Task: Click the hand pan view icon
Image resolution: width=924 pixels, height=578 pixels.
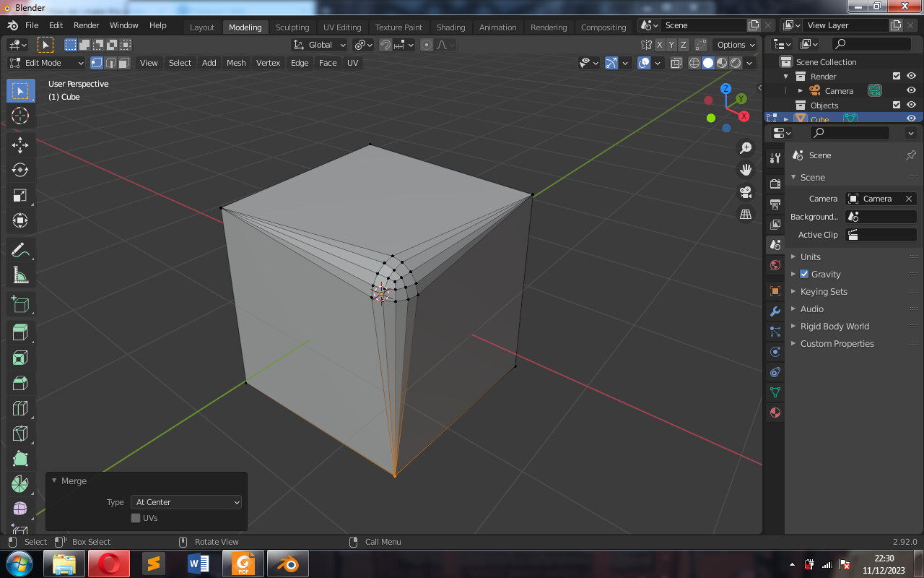Action: (x=746, y=170)
